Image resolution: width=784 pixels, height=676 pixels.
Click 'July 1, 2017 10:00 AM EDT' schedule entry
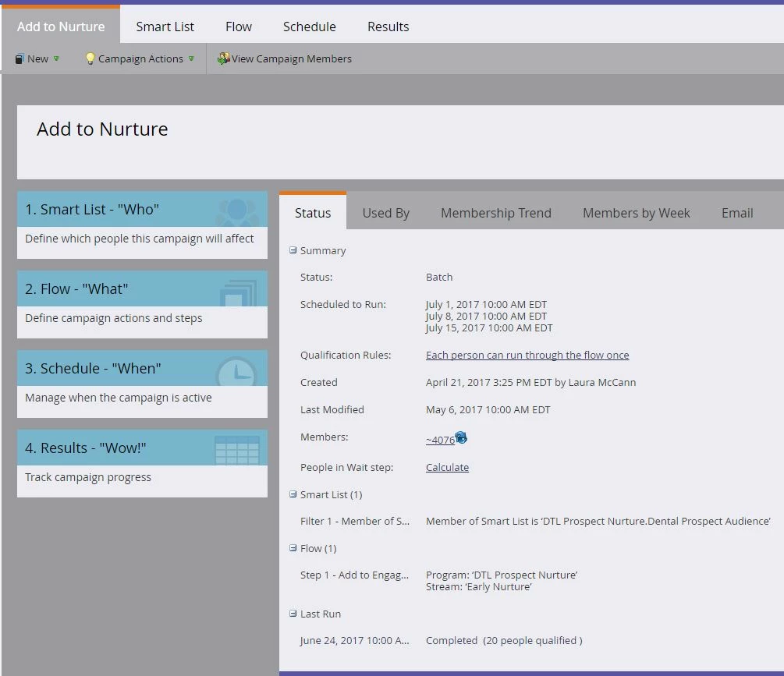point(487,304)
